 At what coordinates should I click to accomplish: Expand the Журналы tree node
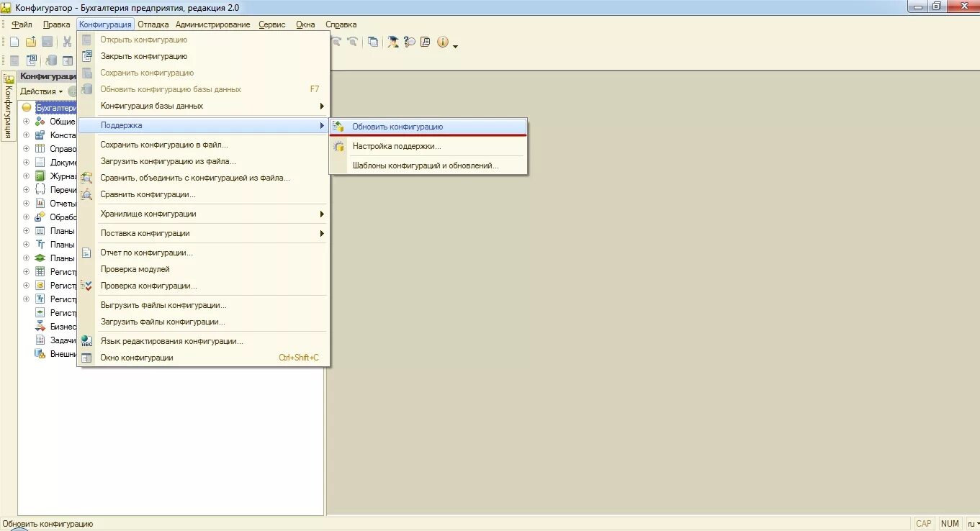click(27, 176)
